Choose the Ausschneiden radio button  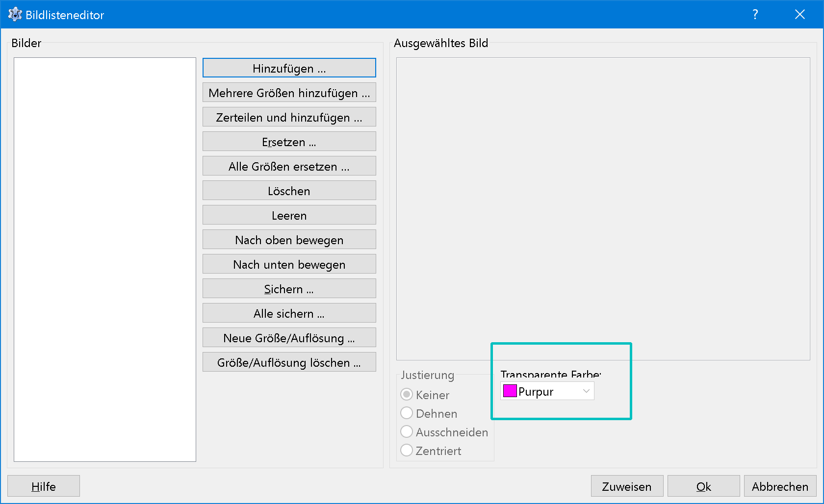[407, 432]
